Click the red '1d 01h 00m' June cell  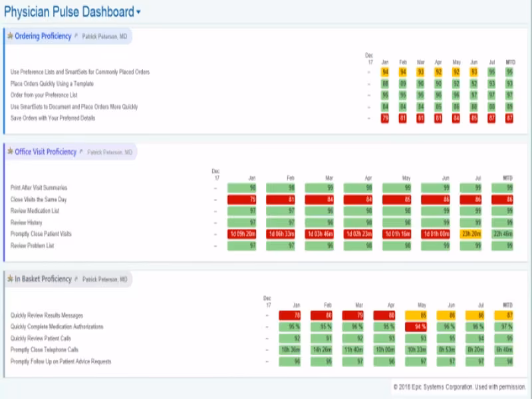[x=436, y=234]
